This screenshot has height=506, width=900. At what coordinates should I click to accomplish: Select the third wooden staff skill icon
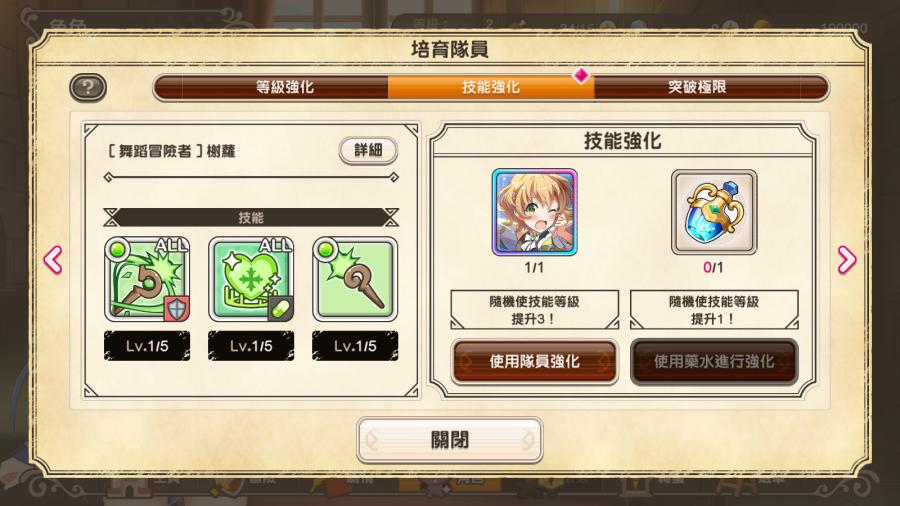pos(355,279)
